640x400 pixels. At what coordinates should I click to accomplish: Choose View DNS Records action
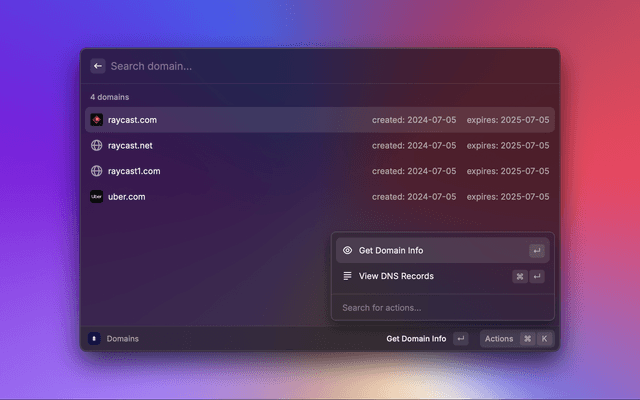tap(396, 276)
